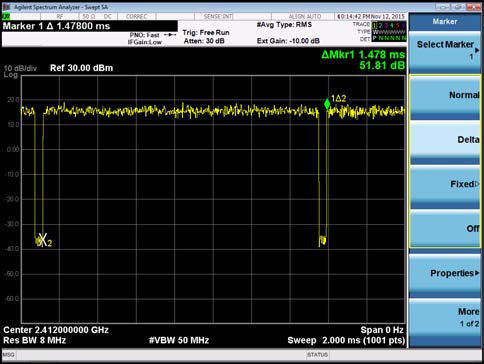Click the MSG bar field
484x364 pixels.
tap(8, 355)
